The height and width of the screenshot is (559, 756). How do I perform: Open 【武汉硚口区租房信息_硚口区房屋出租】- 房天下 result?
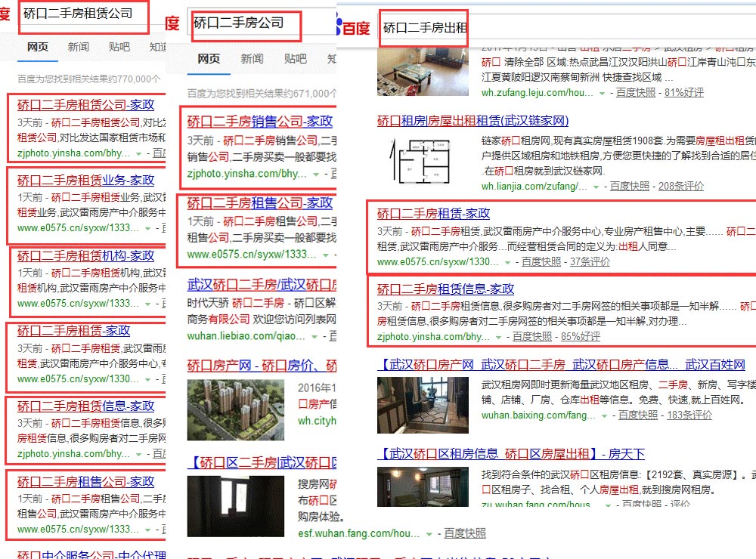pyautogui.click(x=511, y=454)
